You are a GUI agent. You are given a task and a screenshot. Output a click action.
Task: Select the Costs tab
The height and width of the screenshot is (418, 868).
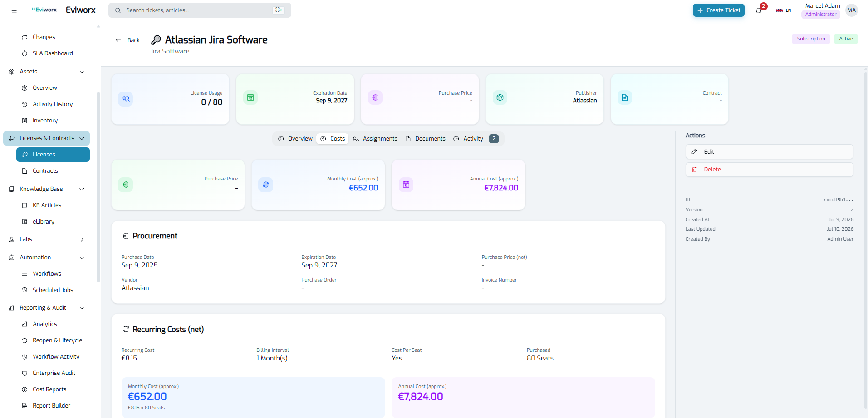[333, 139]
